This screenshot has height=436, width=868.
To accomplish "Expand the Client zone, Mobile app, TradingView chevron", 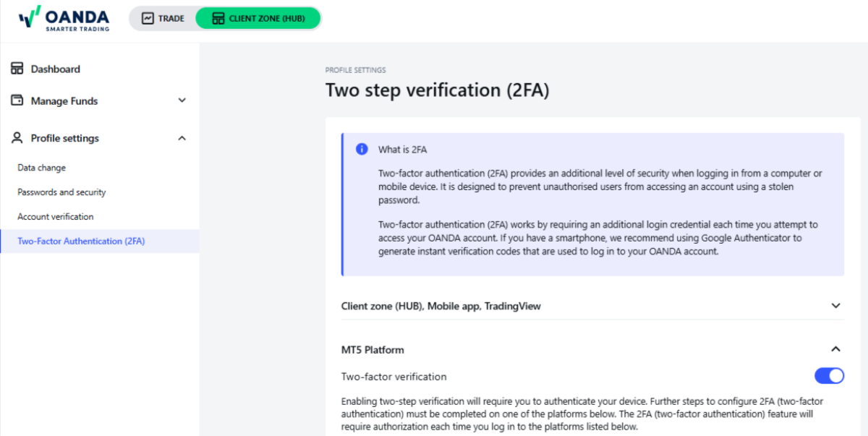I will (x=836, y=306).
